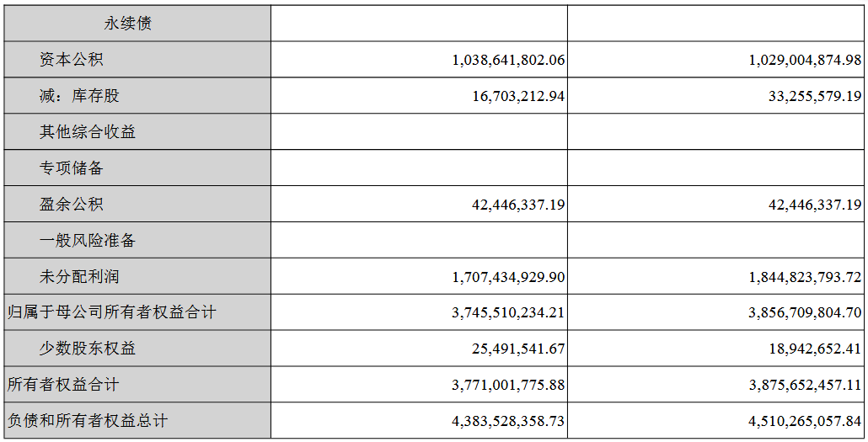Click value 1,707,434,929.90

click(x=509, y=277)
